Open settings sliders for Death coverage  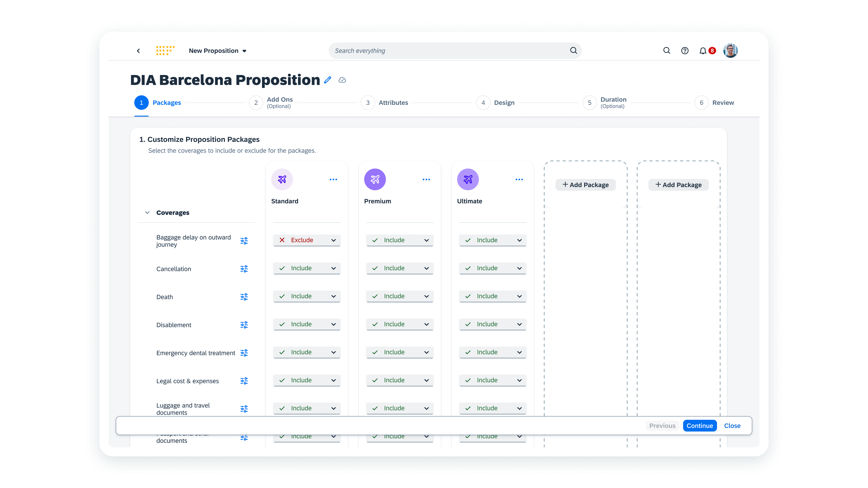(244, 297)
